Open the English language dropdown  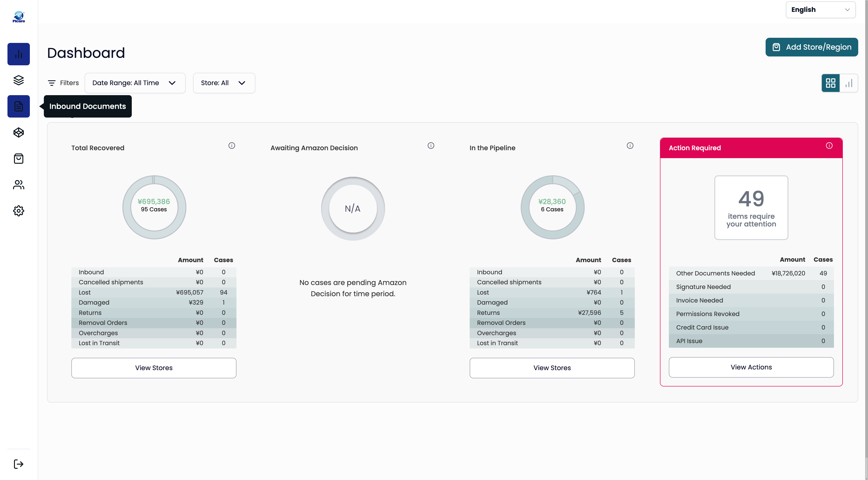click(x=820, y=10)
